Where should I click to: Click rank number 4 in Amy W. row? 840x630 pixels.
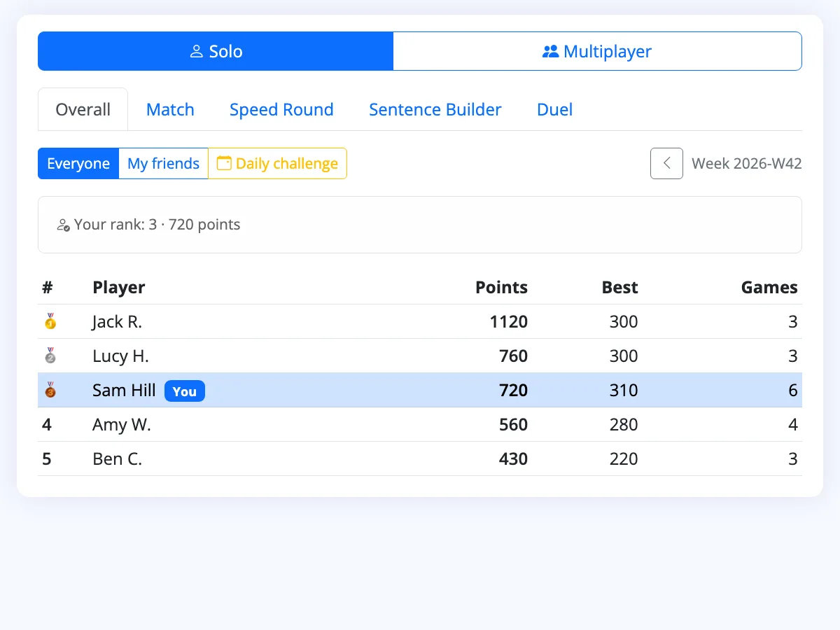click(47, 425)
